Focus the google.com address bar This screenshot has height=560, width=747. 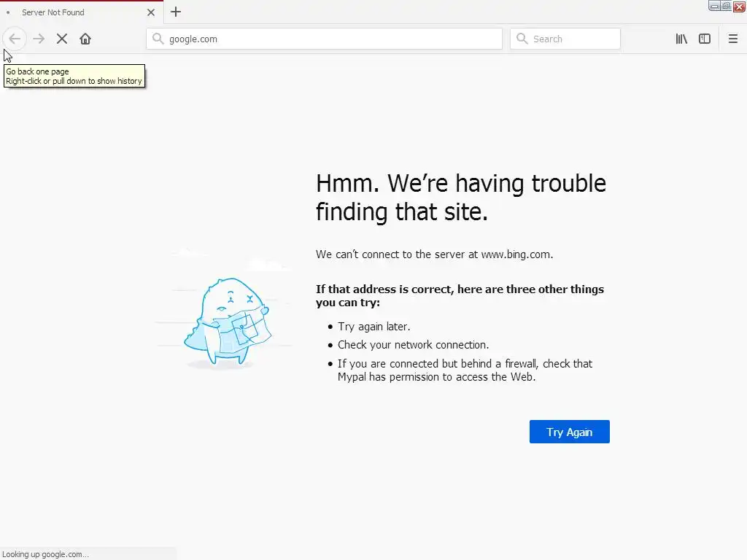[x=324, y=39]
